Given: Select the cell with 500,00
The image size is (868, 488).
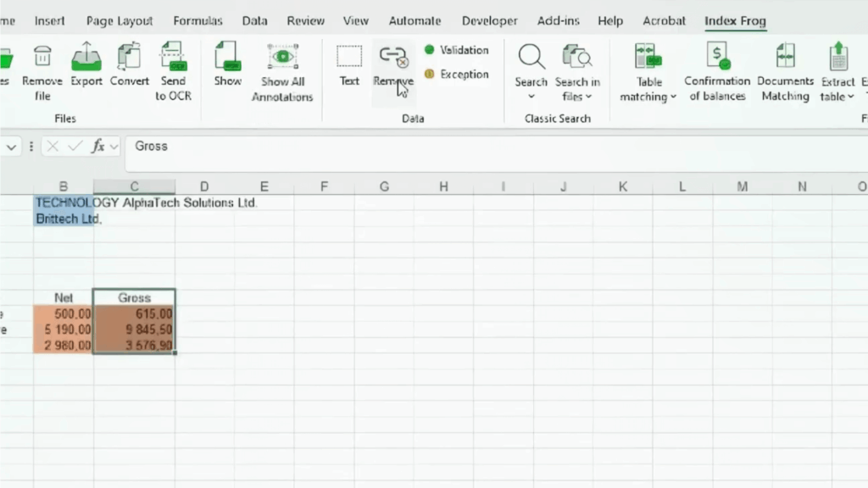Looking at the screenshot, I should pos(63,313).
